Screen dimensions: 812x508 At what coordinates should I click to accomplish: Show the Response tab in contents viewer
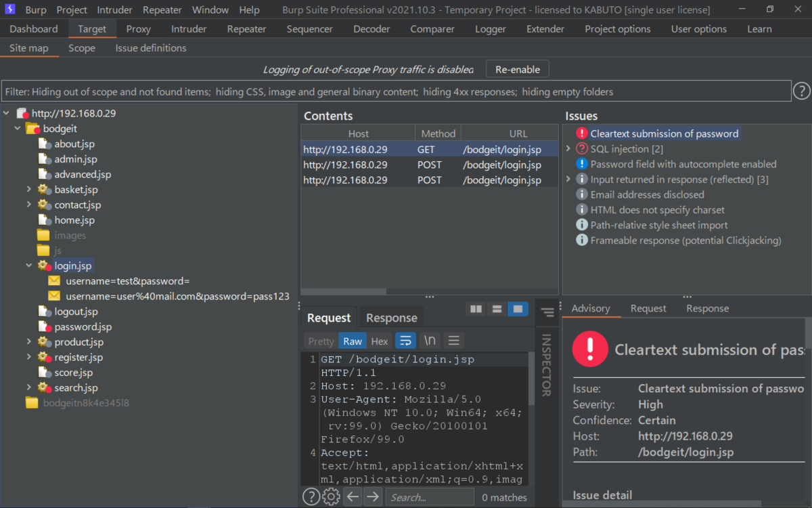click(x=392, y=318)
